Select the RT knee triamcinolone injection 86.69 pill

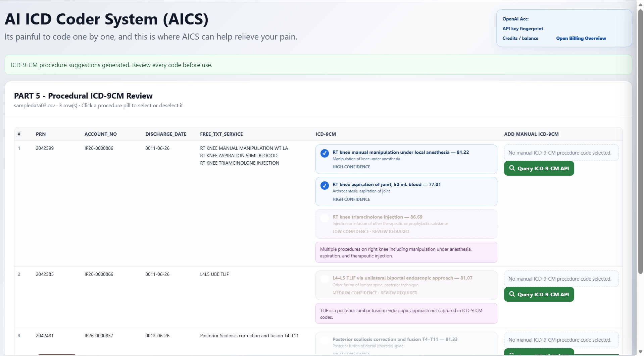pyautogui.click(x=406, y=224)
